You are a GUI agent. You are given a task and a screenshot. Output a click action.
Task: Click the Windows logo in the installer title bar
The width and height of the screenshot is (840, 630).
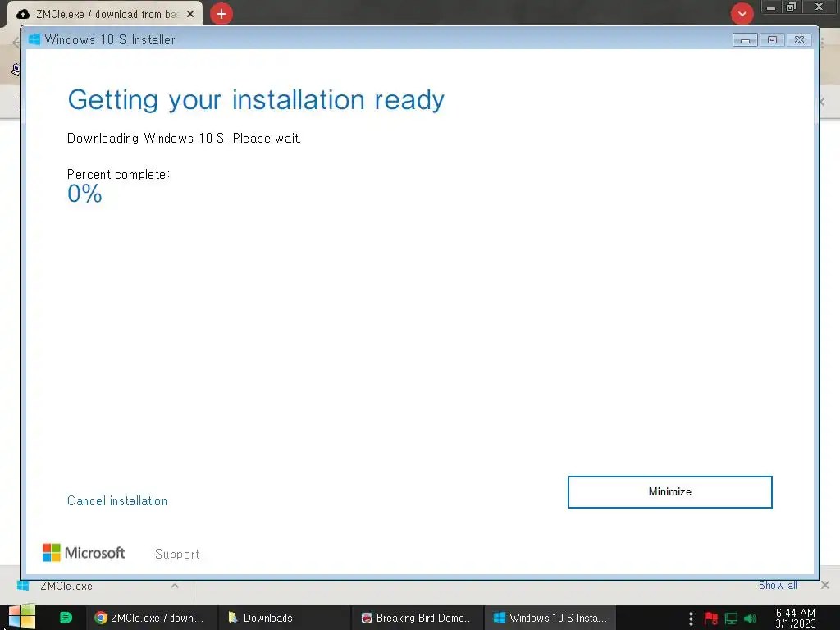34,39
